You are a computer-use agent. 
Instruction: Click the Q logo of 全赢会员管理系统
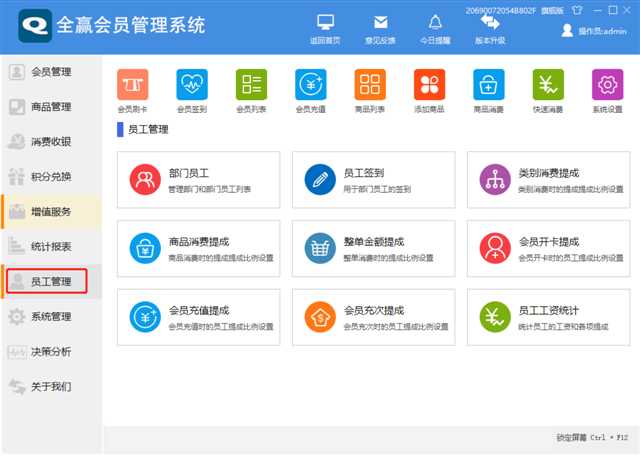35,26
